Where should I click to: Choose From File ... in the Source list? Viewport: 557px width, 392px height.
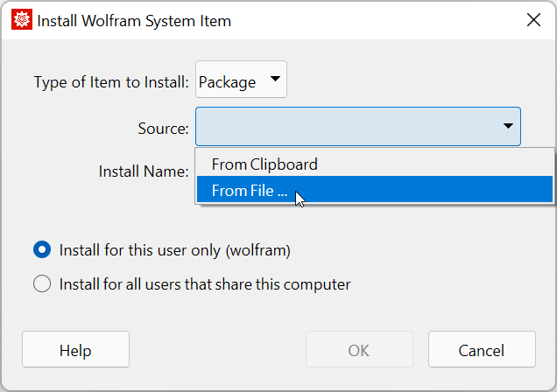[x=249, y=190]
